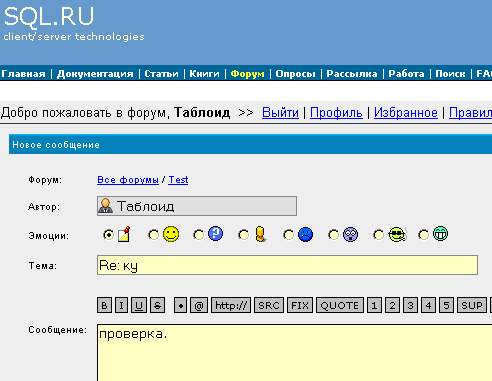
Task: Click the Новое сообщение header text
Action: tap(56, 145)
